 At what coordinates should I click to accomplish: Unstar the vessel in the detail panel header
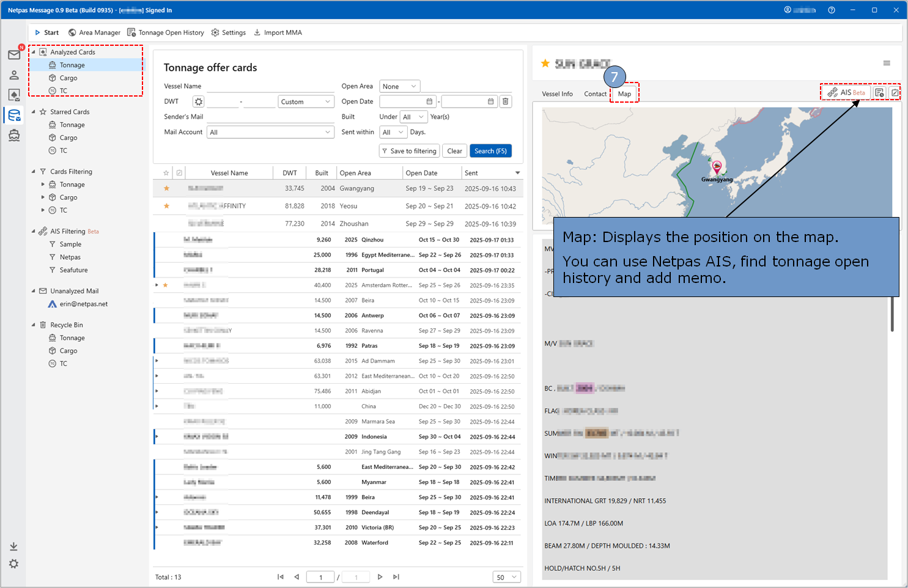545,64
